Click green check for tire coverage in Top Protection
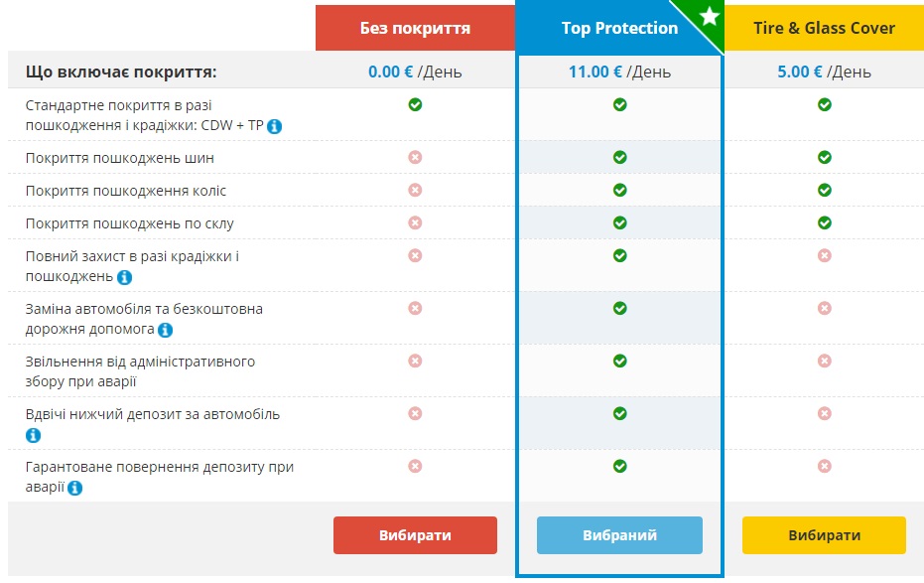 [x=619, y=157]
